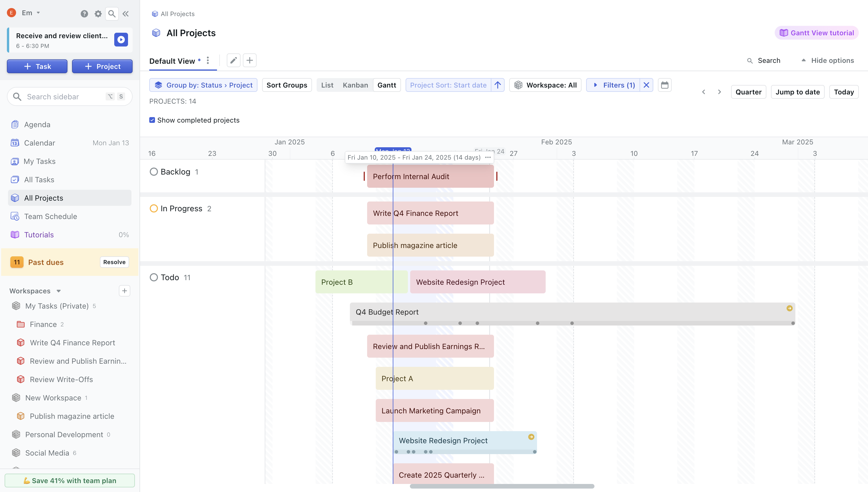Start the upcoming task play button
This screenshot has width=868, height=492.
(x=121, y=40)
